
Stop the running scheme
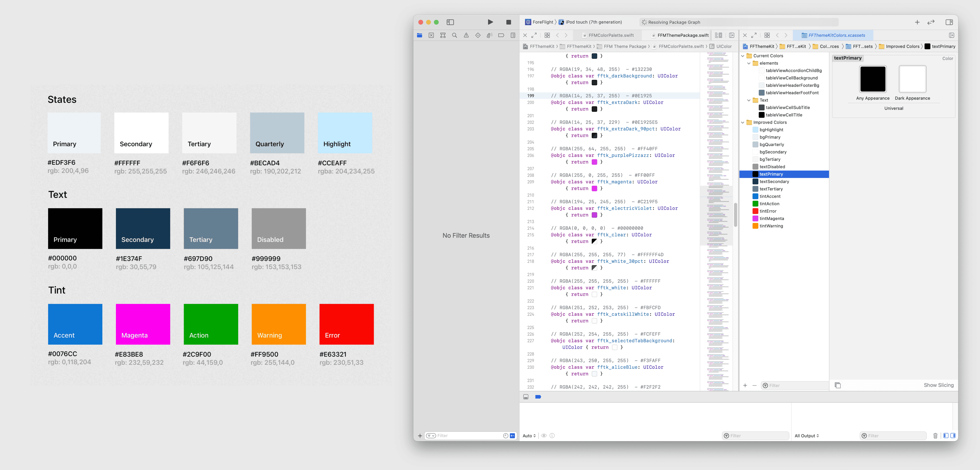tap(508, 22)
